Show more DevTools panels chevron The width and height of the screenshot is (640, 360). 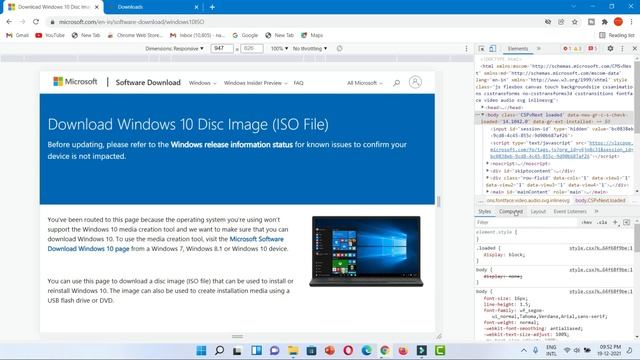point(539,49)
